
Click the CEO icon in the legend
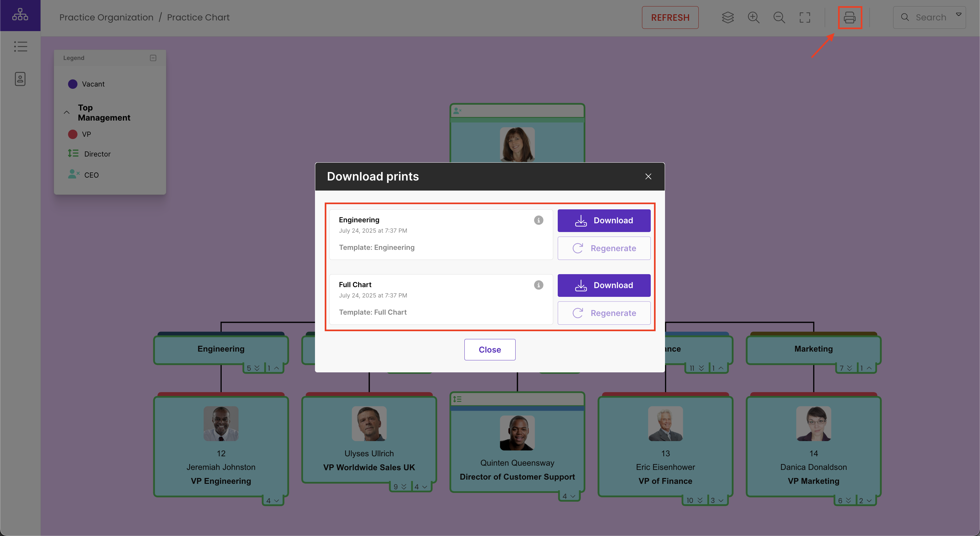[74, 174]
